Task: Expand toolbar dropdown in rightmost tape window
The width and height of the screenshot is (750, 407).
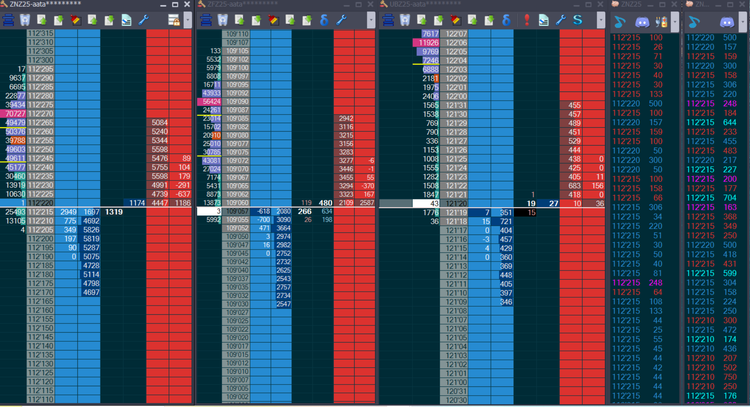Action: [x=743, y=22]
